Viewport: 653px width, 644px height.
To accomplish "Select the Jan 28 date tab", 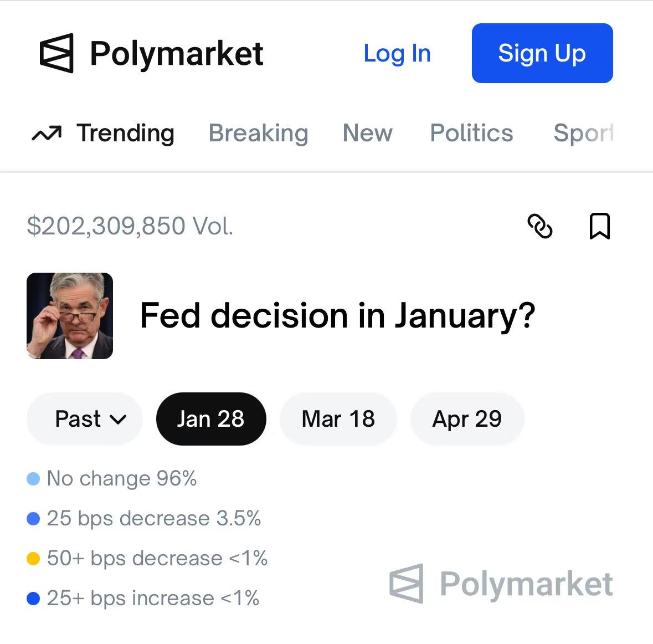I will pyautogui.click(x=210, y=419).
